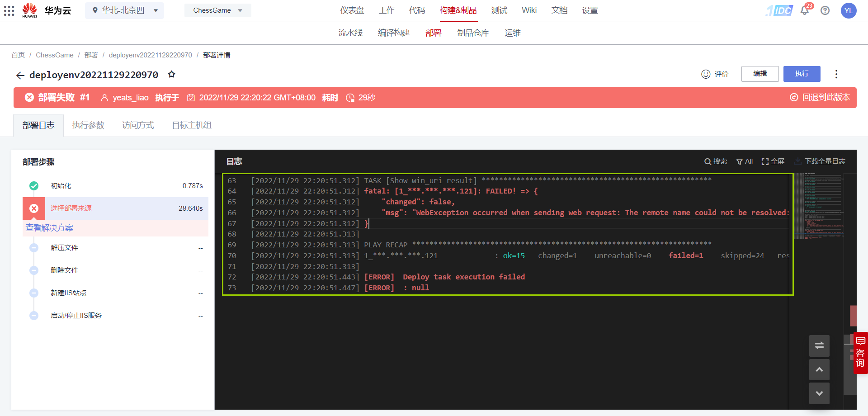Go to 首页 breadcrumb
868x416 pixels.
click(18, 55)
